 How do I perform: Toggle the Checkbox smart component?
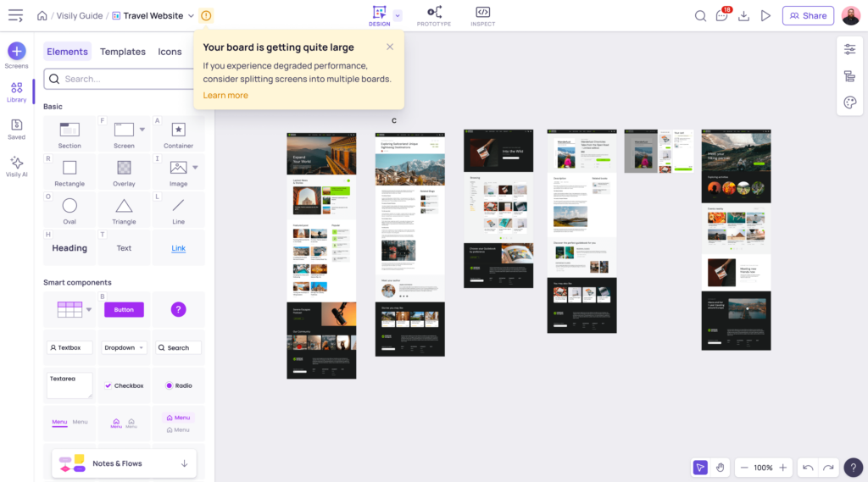click(124, 385)
